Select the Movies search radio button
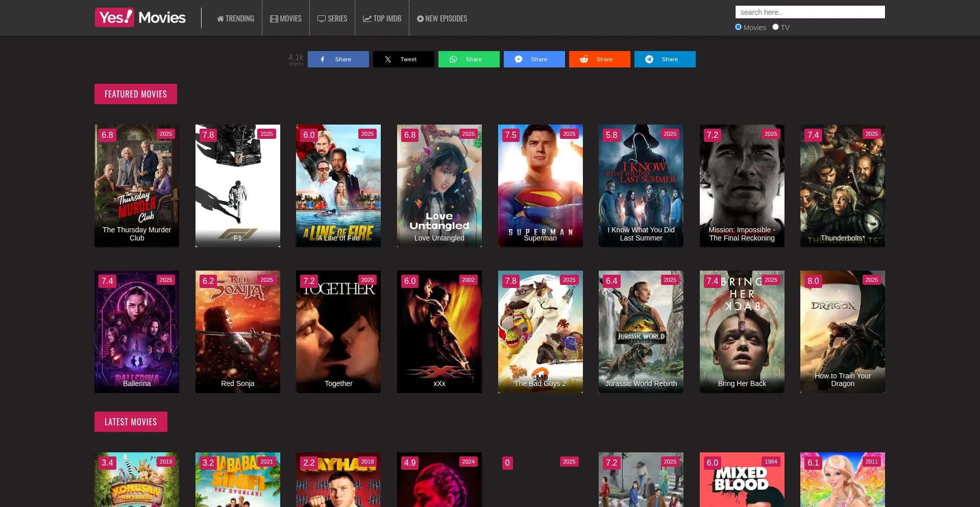The image size is (980, 507). pyautogui.click(x=738, y=27)
